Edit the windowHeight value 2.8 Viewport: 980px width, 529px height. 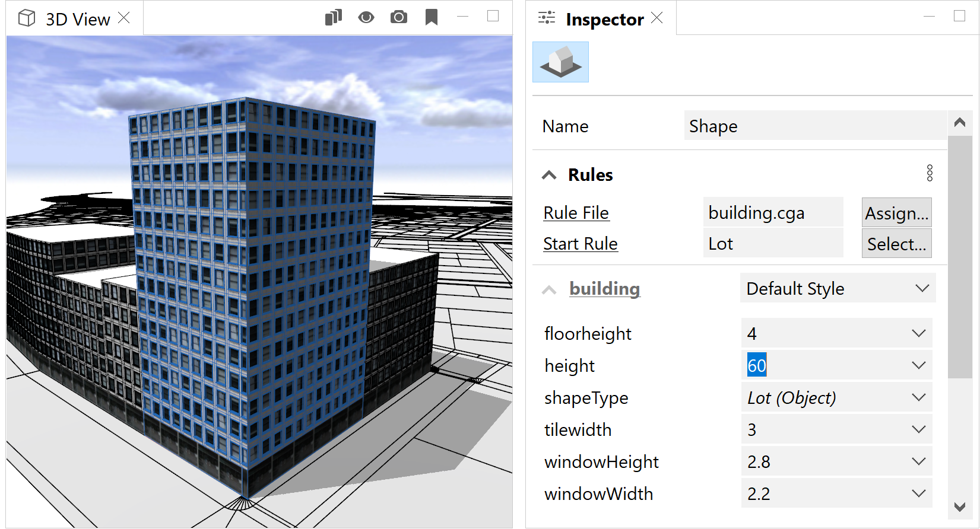825,461
